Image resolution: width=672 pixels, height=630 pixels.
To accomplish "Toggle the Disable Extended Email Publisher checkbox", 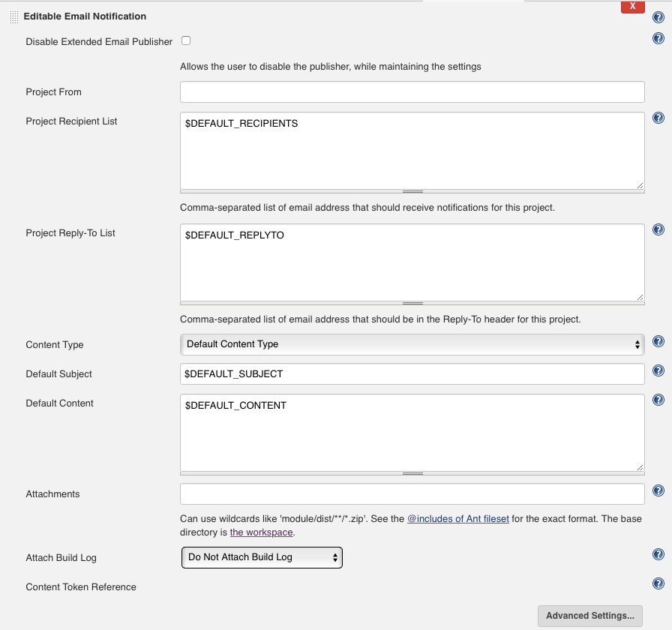I will click(184, 42).
